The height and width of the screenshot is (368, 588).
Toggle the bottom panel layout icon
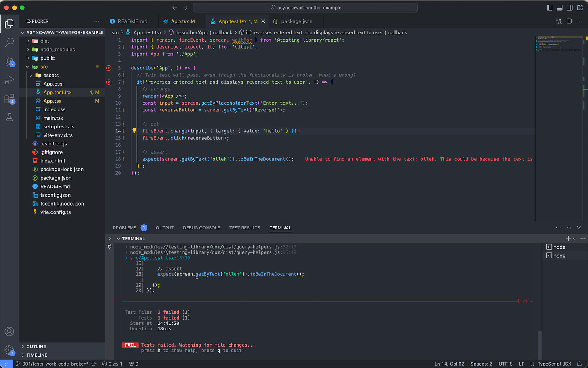[559, 8]
